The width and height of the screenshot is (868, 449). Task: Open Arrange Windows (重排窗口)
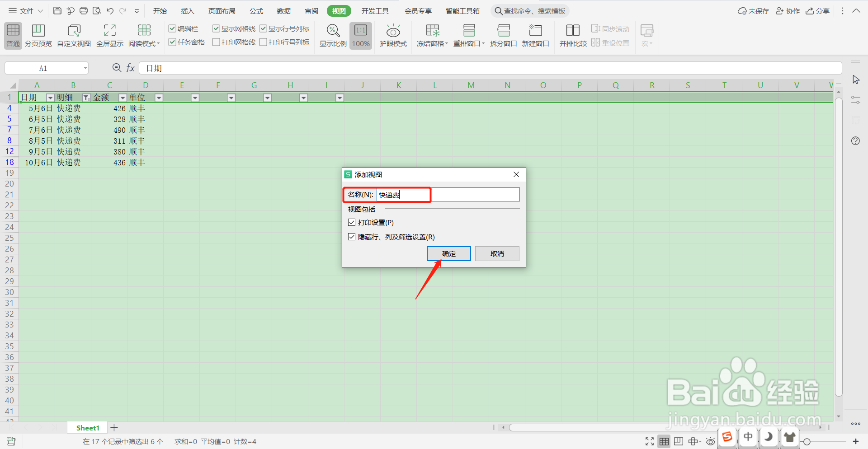coord(469,35)
